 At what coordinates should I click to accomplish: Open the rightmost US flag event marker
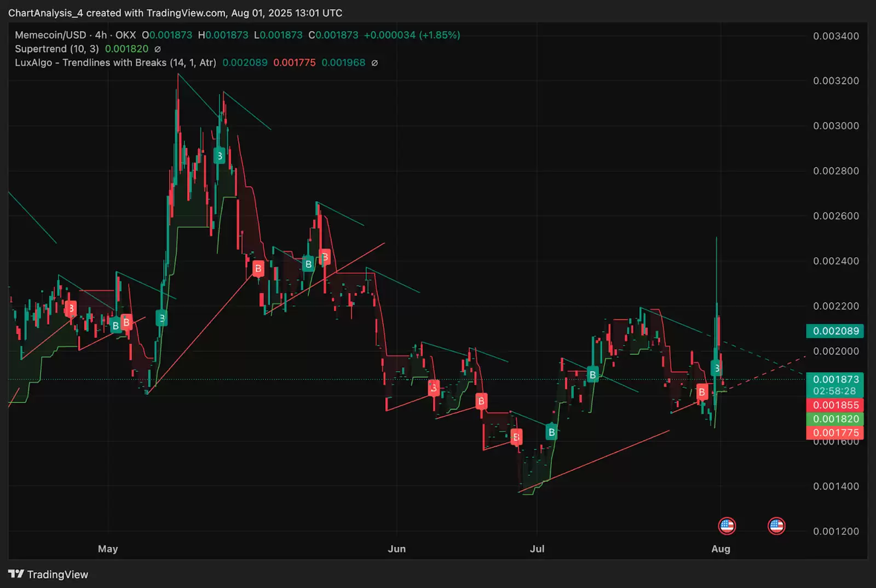tap(776, 526)
